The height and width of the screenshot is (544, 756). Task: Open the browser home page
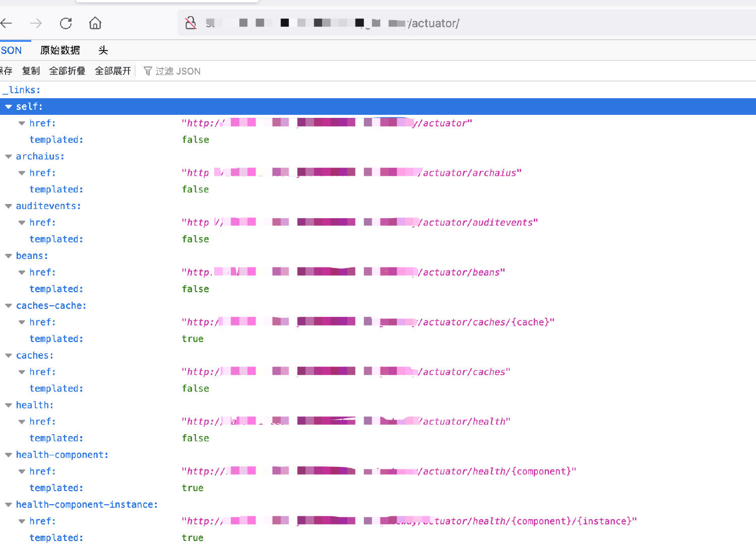pos(95,23)
